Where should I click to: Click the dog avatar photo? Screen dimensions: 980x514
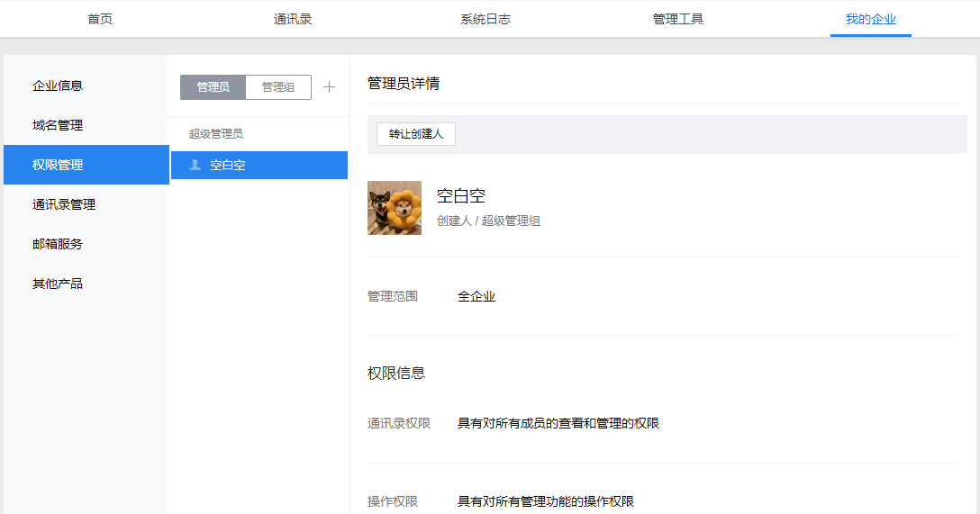coord(395,208)
